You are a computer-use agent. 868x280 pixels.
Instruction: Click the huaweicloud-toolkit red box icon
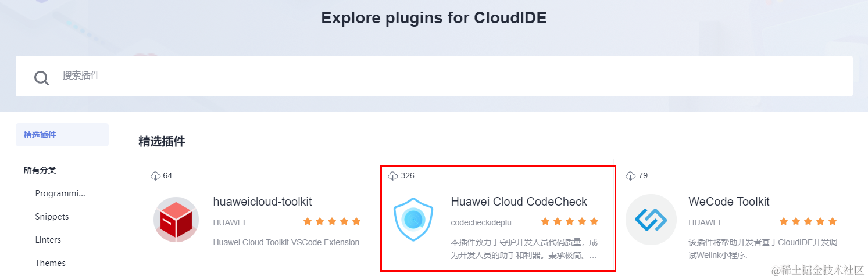coord(176,220)
